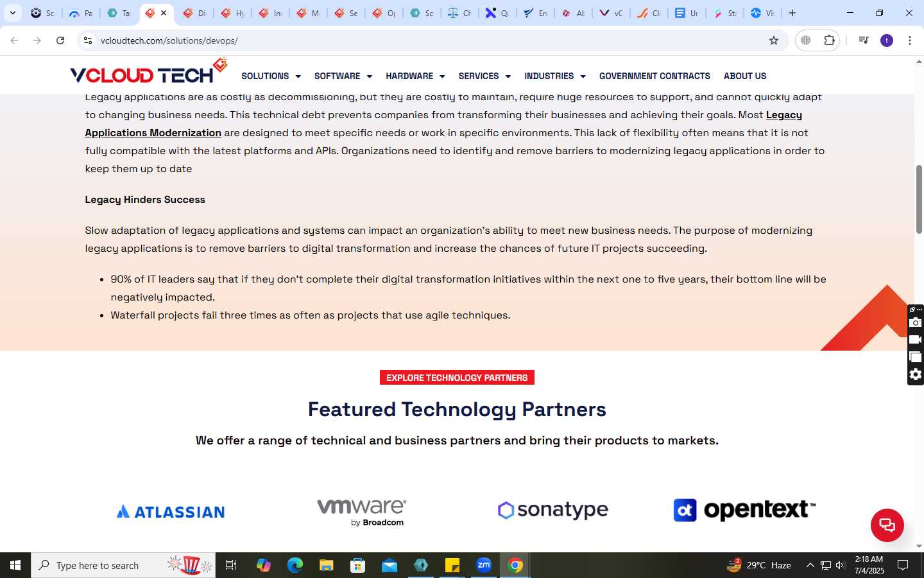Click the gallery icon on side panel
Image resolution: width=924 pixels, height=578 pixels.
pyautogui.click(x=916, y=357)
